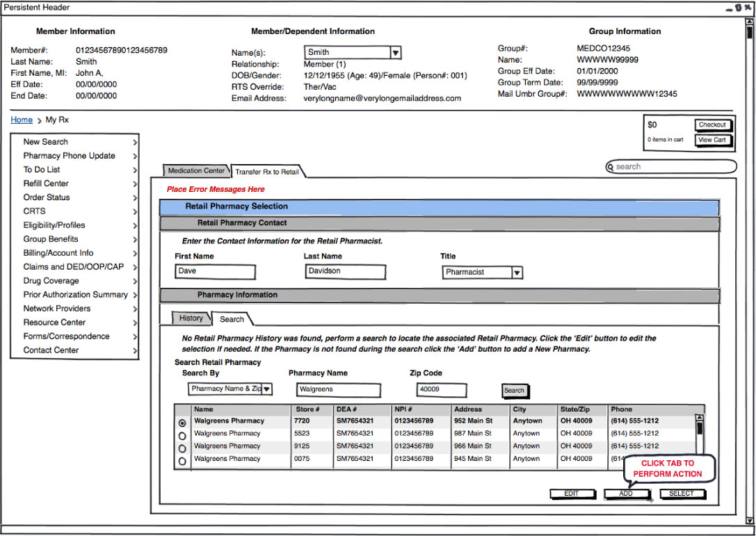756x536 pixels.
Task: Open Billing/Account Info in side menu
Action: tap(58, 253)
